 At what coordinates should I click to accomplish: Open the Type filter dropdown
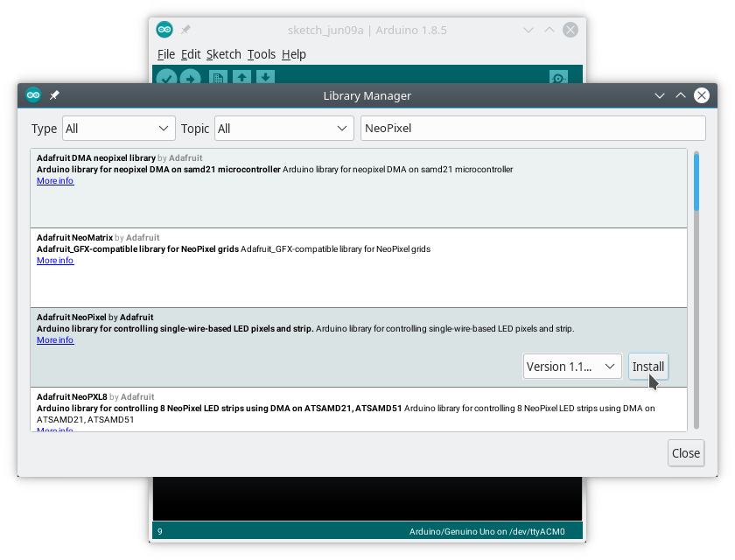119,129
